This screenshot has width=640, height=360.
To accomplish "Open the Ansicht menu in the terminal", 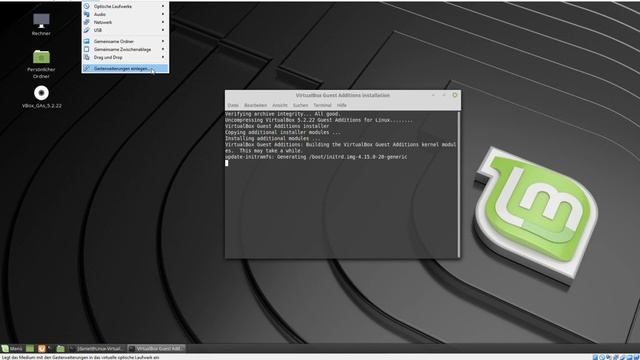I will pos(280,105).
